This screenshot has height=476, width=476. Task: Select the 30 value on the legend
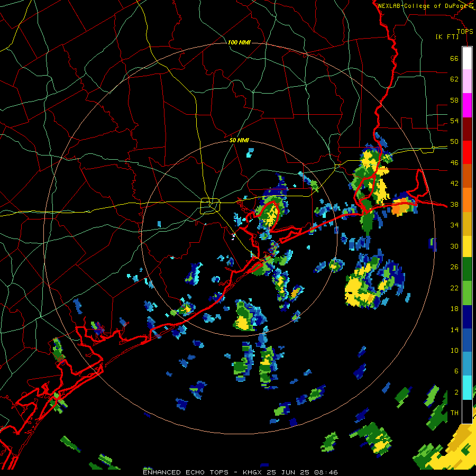coord(454,246)
